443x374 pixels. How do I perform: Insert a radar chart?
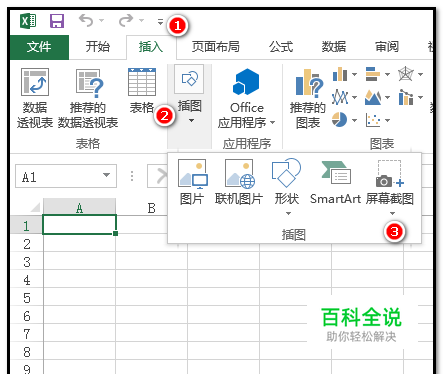coord(406,74)
